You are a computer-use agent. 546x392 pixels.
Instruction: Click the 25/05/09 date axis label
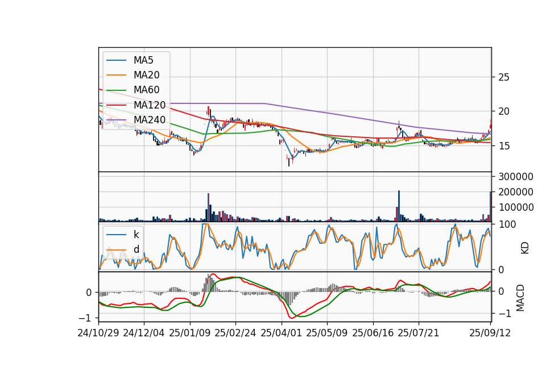[x=327, y=333]
